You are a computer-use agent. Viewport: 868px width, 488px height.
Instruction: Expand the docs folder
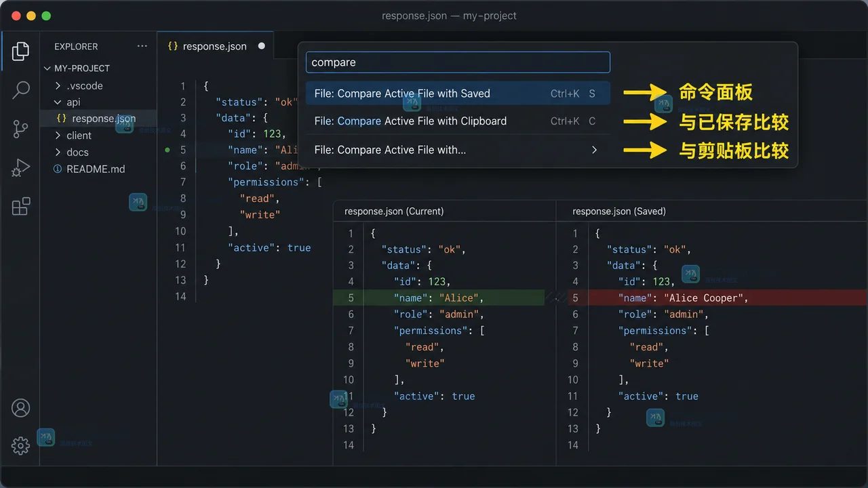[58, 152]
